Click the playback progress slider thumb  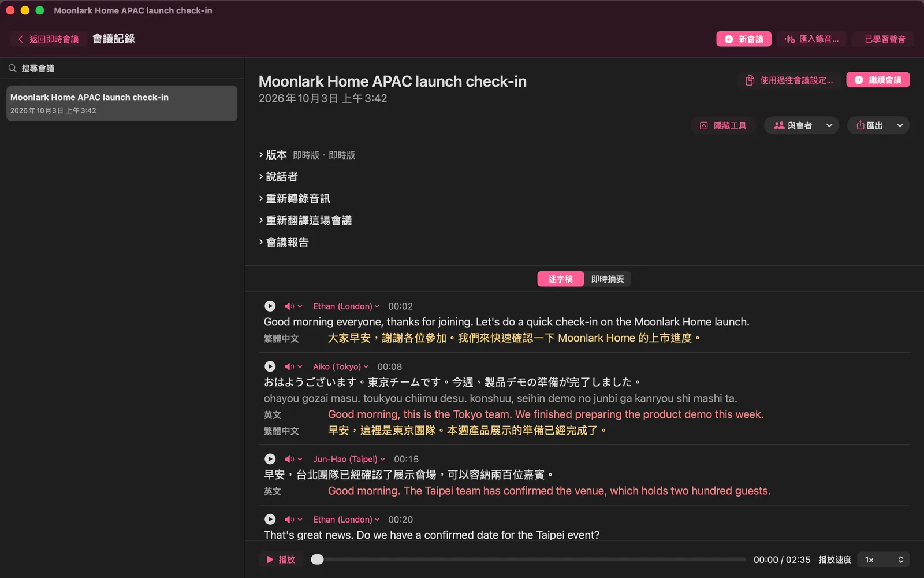(317, 560)
